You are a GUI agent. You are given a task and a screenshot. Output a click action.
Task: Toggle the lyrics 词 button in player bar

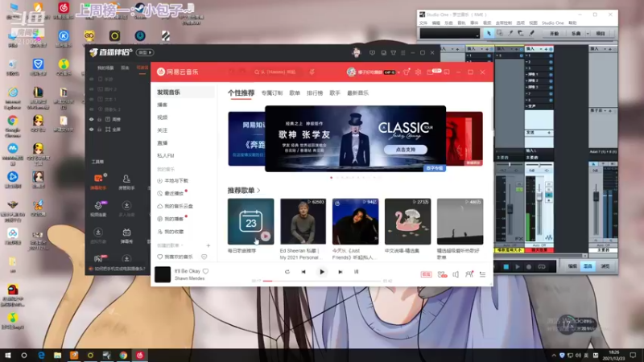pos(356,272)
